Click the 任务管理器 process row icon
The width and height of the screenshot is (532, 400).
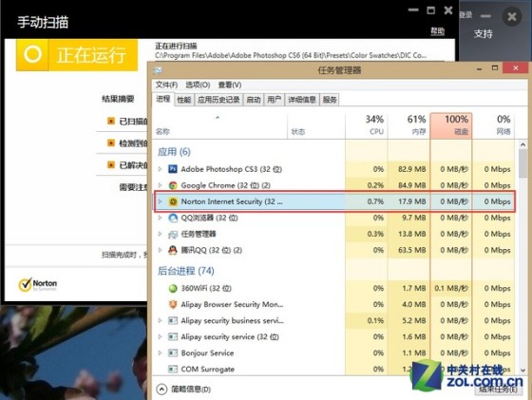click(173, 234)
